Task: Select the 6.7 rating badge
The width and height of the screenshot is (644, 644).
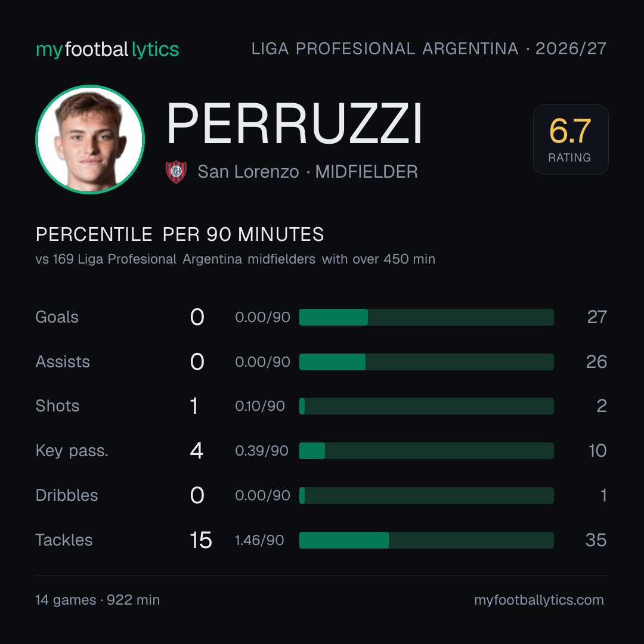Action: (x=571, y=139)
